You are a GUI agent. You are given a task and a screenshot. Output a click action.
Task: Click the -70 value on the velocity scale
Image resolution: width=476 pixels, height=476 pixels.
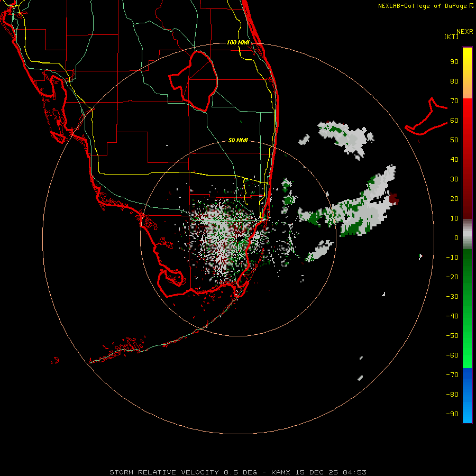pos(452,375)
